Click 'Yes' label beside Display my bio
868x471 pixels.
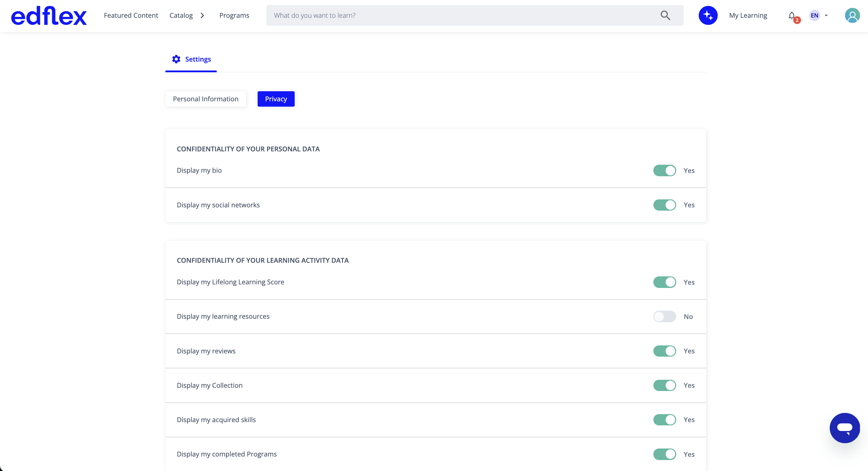point(689,171)
